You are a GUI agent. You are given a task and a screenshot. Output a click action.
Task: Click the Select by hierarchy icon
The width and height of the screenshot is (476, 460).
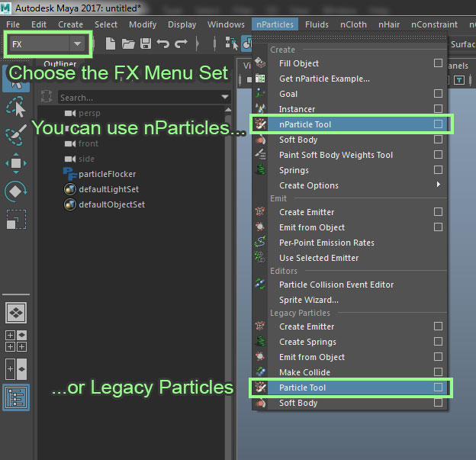pos(232,43)
